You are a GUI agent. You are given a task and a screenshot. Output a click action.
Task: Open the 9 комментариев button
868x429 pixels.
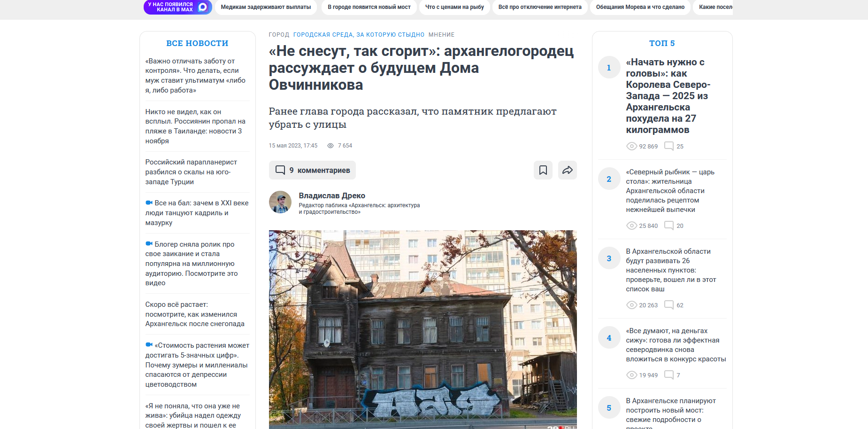click(x=312, y=170)
